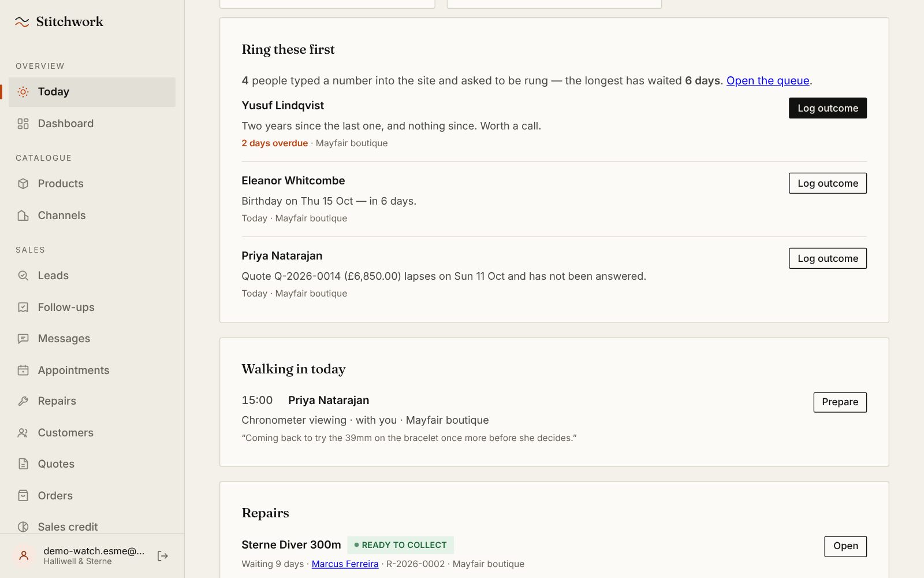924x578 pixels.
Task: Click the Repairs wrench icon
Action: click(23, 401)
